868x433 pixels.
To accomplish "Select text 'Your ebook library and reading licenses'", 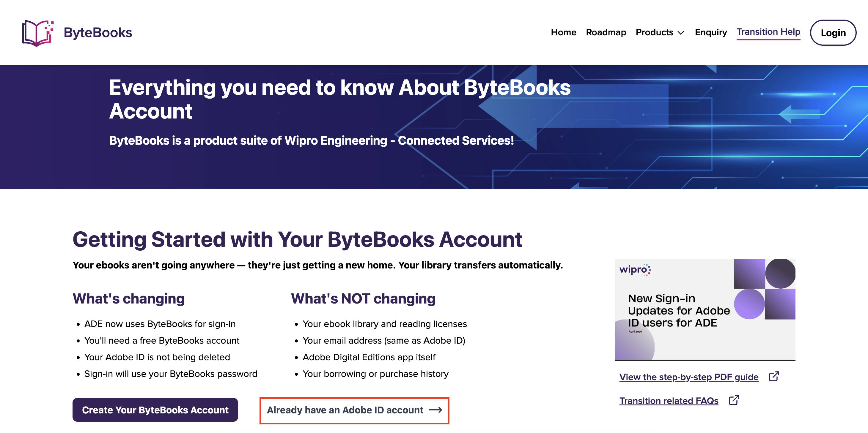I will (x=385, y=324).
